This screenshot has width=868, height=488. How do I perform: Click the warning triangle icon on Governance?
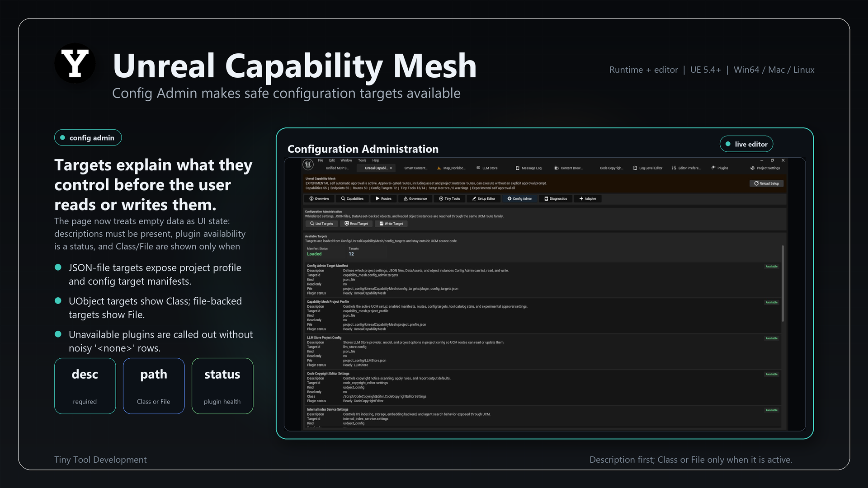tap(406, 199)
